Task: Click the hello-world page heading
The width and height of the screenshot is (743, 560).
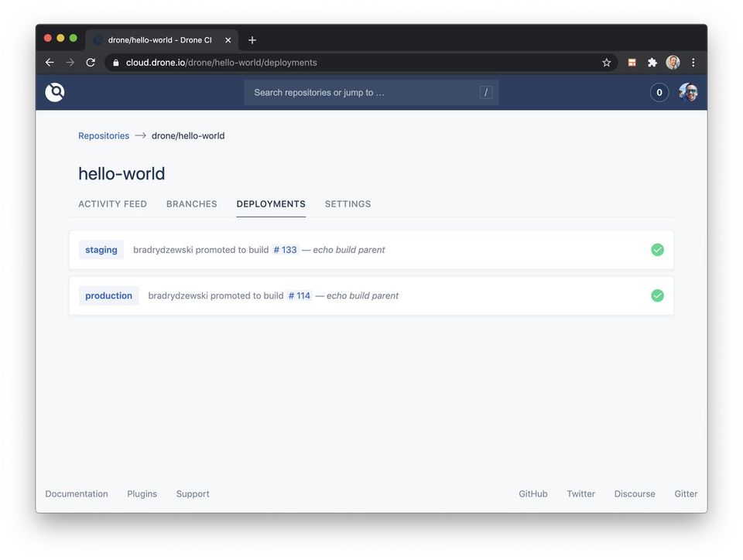Action: pyautogui.click(x=122, y=174)
